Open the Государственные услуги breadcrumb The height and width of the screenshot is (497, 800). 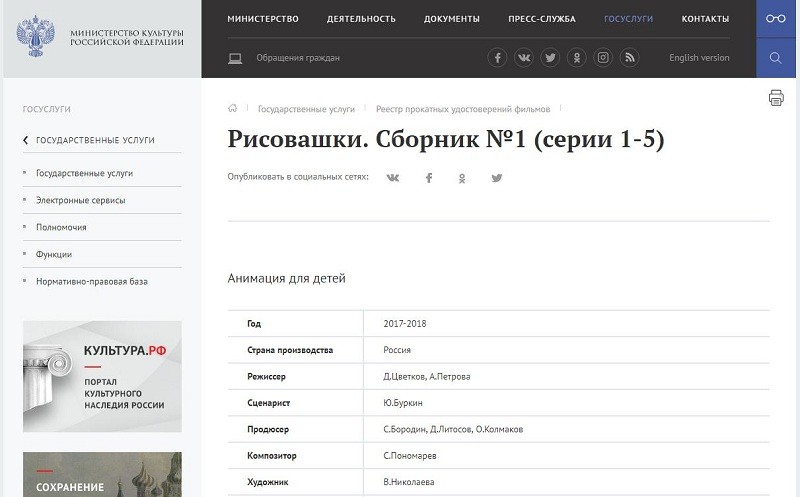[306, 109]
